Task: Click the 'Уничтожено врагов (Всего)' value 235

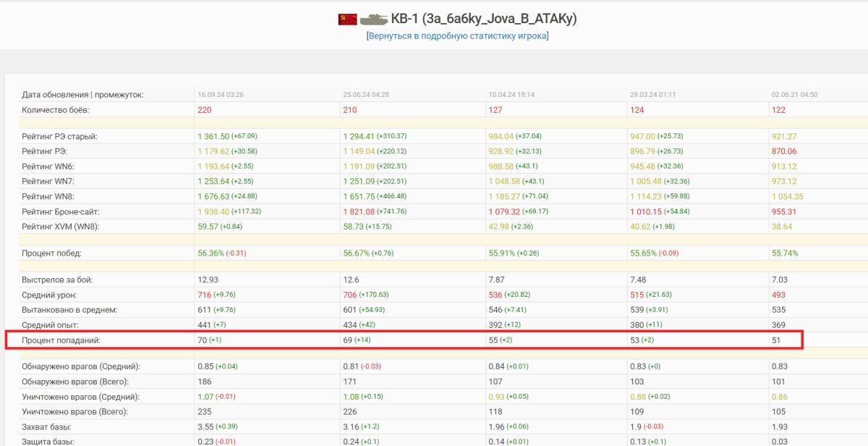Action: 205,412
